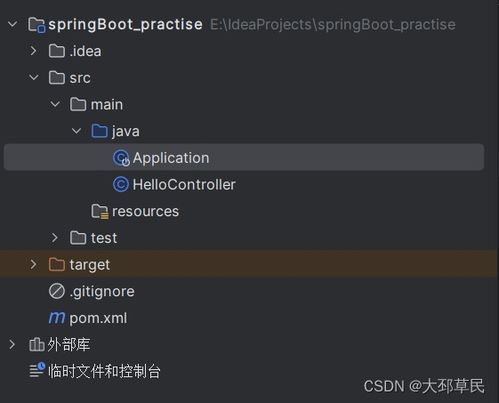This screenshot has width=499, height=403.
Task: Collapse the src folder
Action: [34, 77]
